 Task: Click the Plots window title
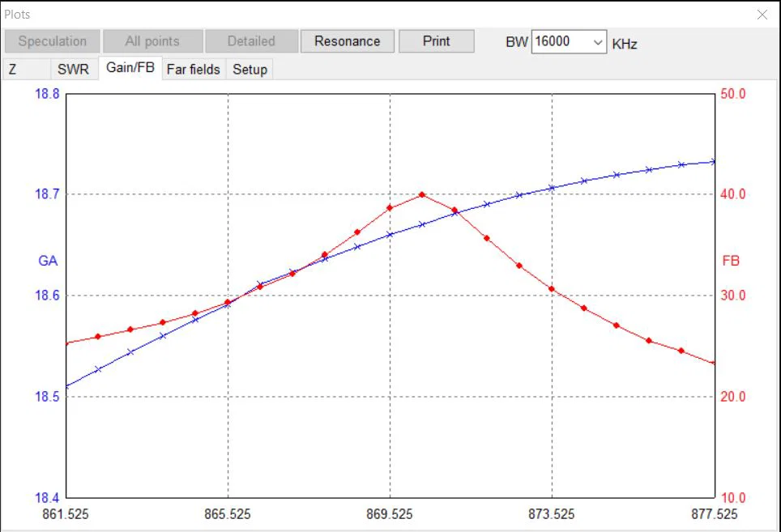17,15
